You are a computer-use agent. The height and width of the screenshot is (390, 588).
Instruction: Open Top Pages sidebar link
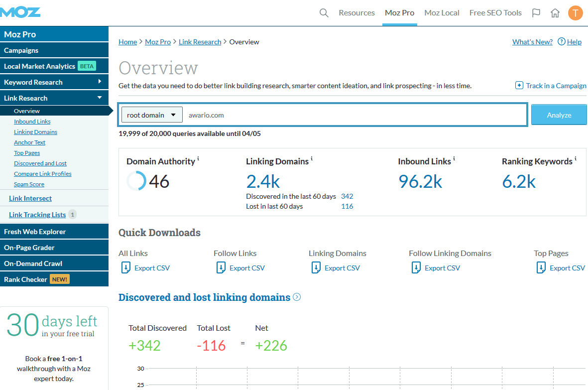27,153
